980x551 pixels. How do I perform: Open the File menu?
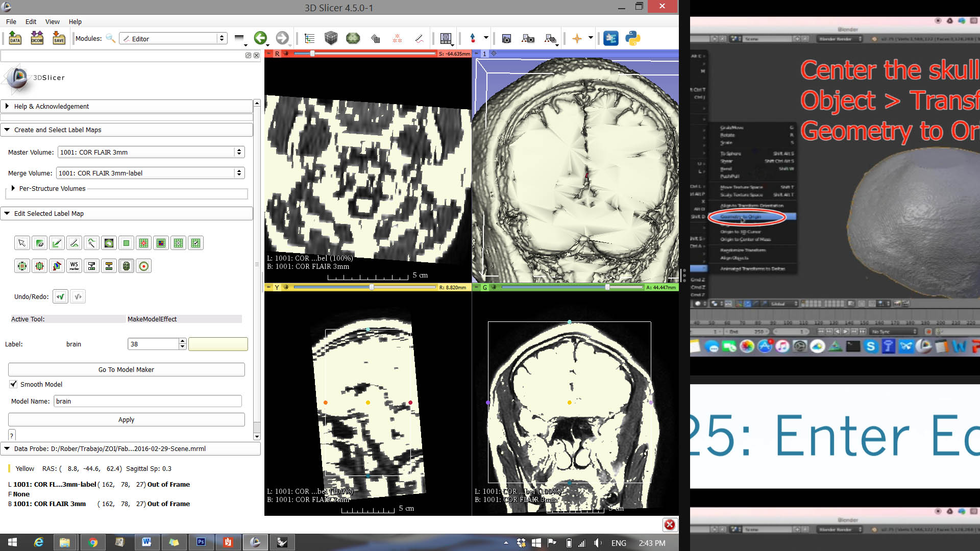[11, 21]
